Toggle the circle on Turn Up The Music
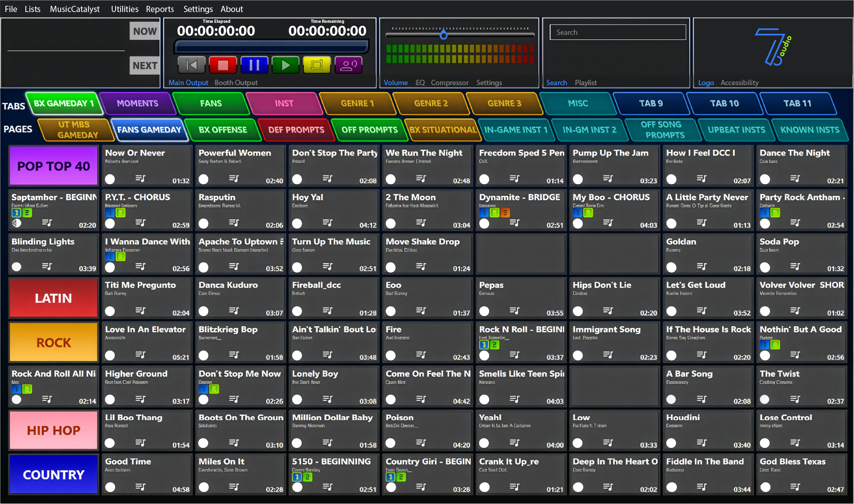 [x=297, y=267]
